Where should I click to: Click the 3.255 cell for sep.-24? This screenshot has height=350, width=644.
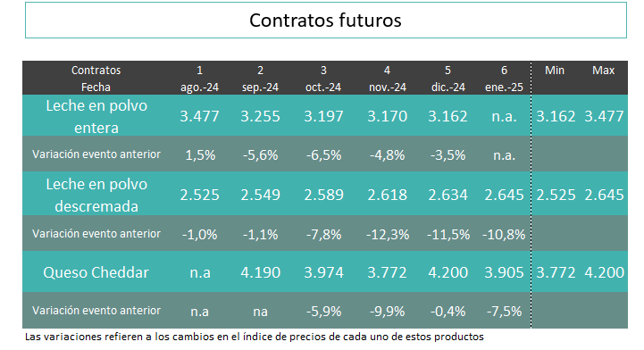(261, 116)
